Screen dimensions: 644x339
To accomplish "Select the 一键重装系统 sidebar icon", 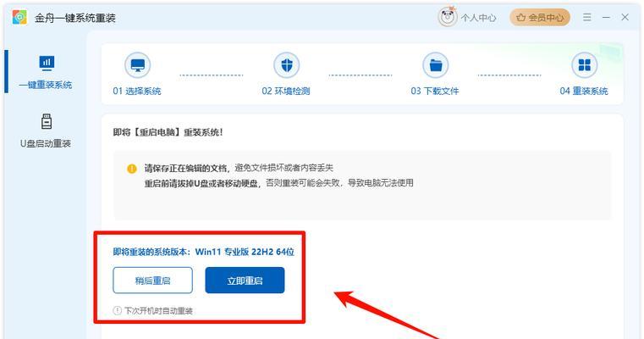I will tap(47, 63).
